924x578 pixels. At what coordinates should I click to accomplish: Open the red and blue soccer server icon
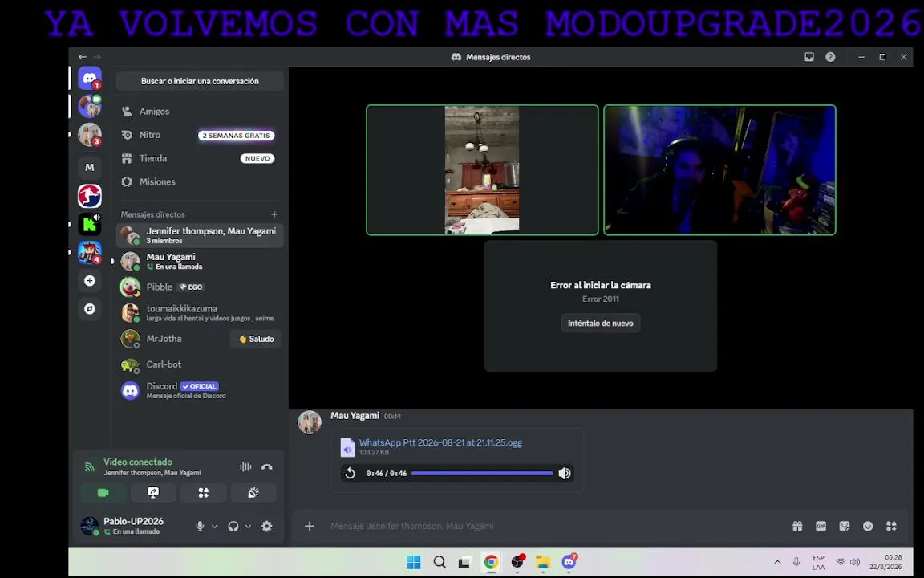(x=90, y=196)
